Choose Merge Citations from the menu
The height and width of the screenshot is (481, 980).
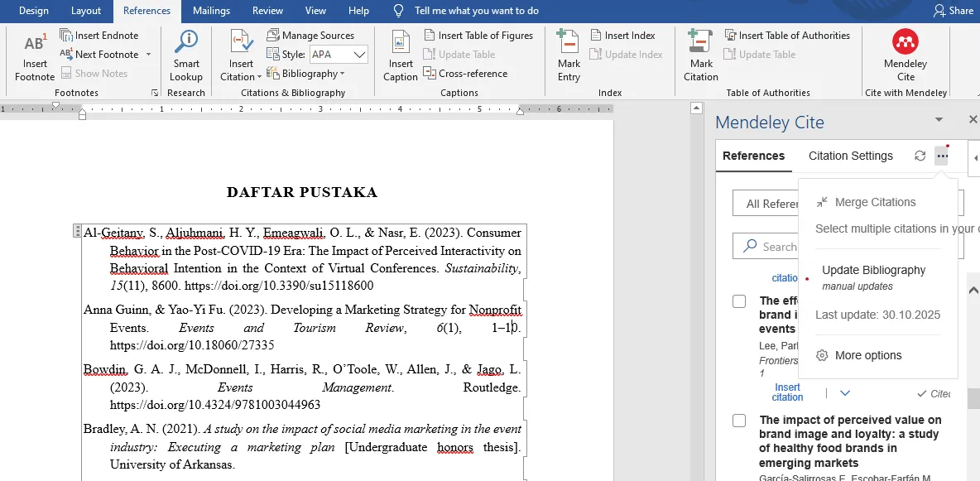(x=874, y=202)
